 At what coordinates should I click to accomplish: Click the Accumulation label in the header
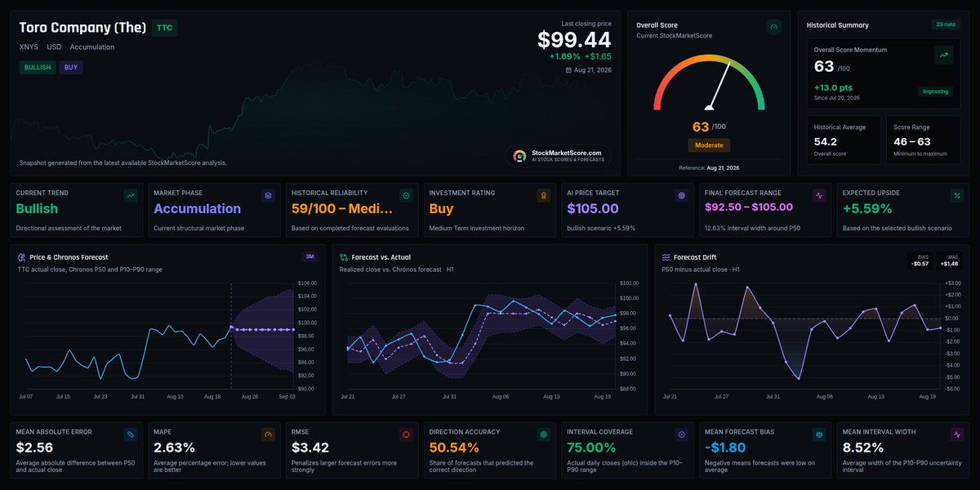coord(92,47)
